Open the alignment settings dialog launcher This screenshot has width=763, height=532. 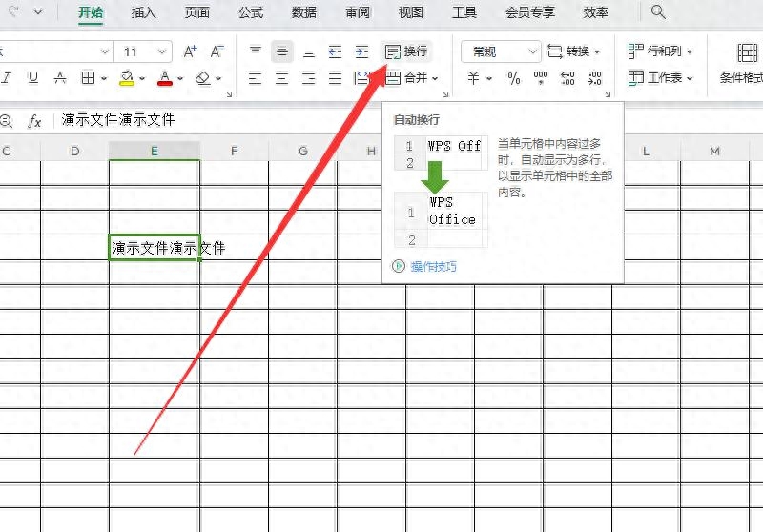tap(445, 94)
